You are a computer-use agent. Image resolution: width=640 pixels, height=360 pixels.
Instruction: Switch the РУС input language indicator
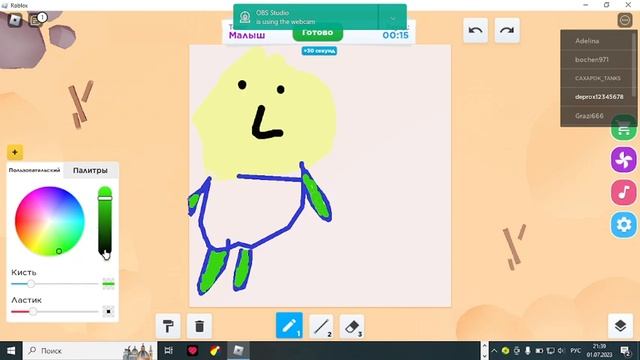576,351
